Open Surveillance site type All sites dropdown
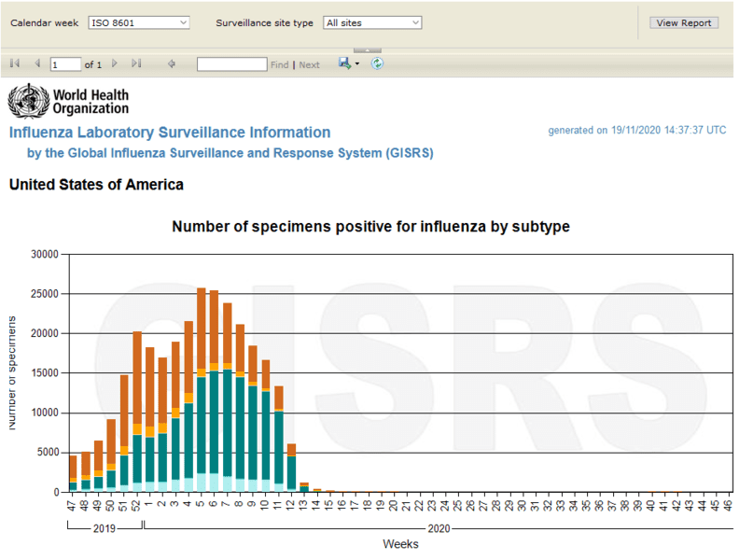The image size is (739, 560). (372, 22)
